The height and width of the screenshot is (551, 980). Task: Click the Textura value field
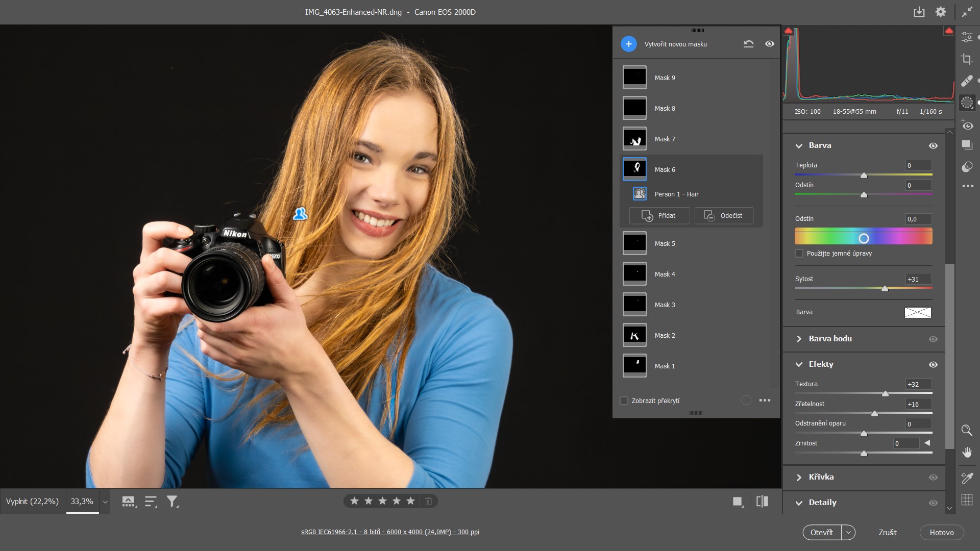918,385
